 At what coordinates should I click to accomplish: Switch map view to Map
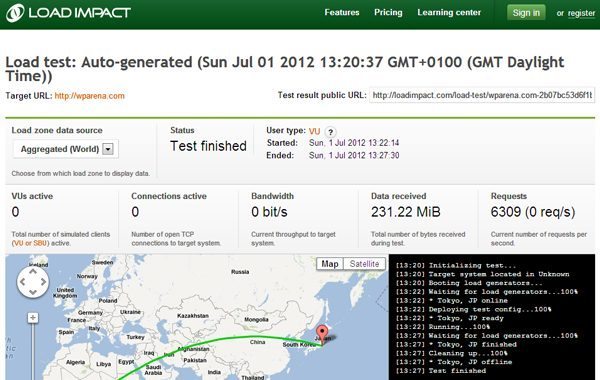click(x=330, y=264)
